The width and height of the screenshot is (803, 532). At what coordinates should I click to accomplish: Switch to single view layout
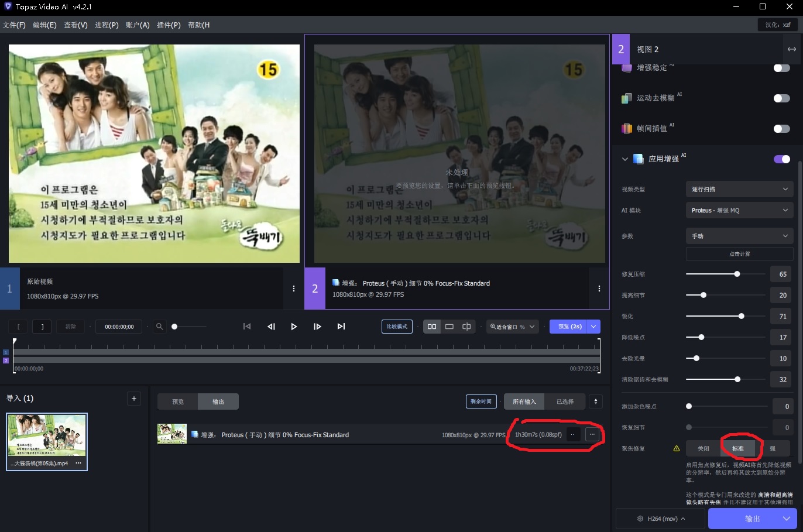(449, 327)
